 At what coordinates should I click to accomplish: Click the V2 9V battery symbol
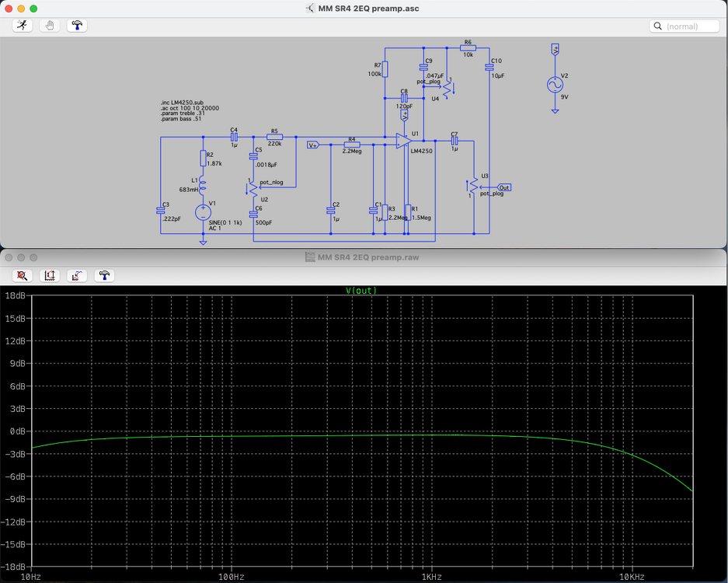555,84
